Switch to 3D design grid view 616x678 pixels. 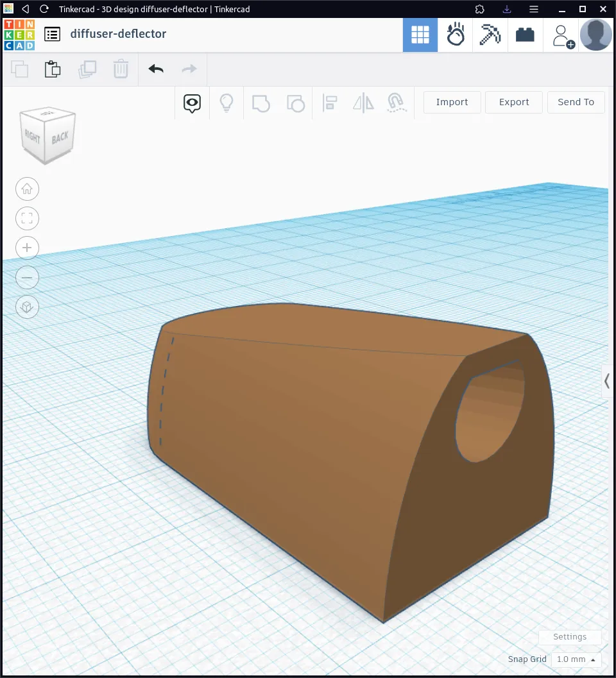[x=420, y=35]
